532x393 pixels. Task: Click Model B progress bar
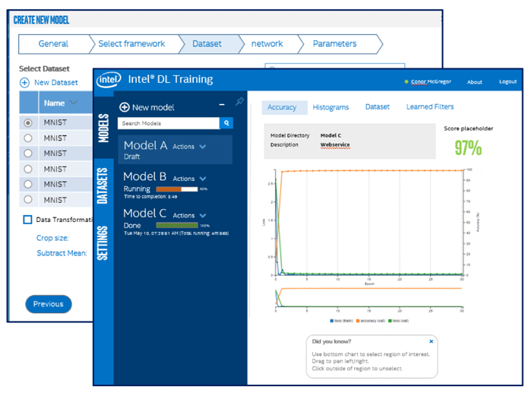(x=177, y=189)
